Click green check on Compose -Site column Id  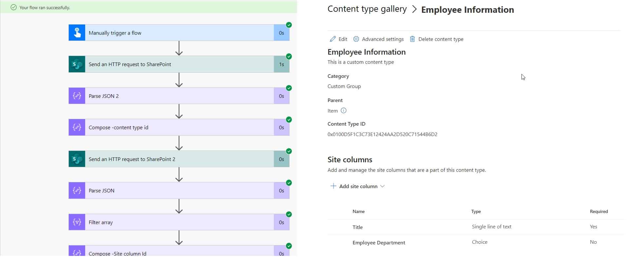point(289,246)
